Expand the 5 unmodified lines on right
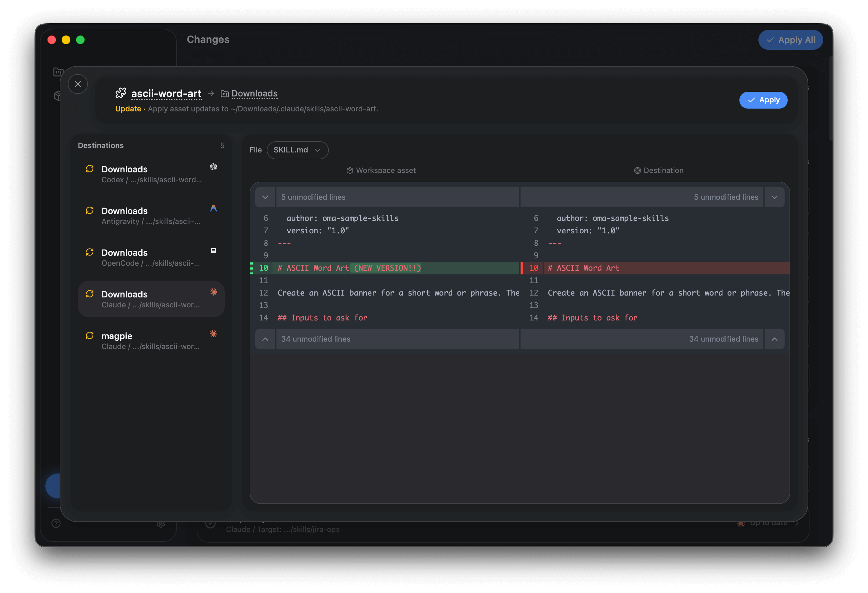The width and height of the screenshot is (868, 593). (x=774, y=197)
